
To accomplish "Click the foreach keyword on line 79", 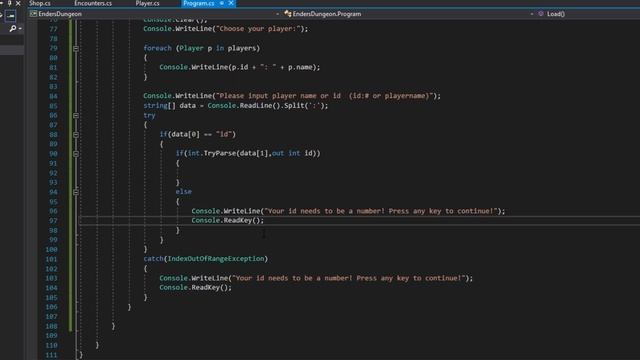I will coord(158,48).
